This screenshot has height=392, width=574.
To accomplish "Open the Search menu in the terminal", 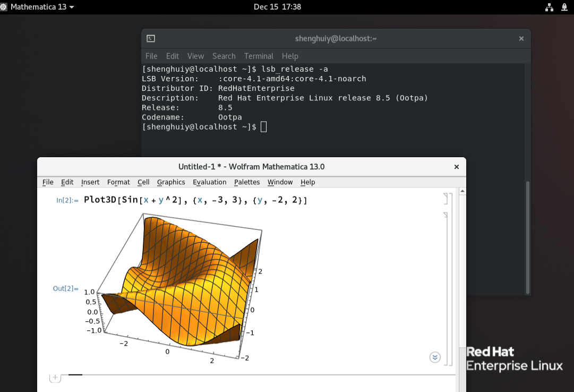I will (x=224, y=56).
